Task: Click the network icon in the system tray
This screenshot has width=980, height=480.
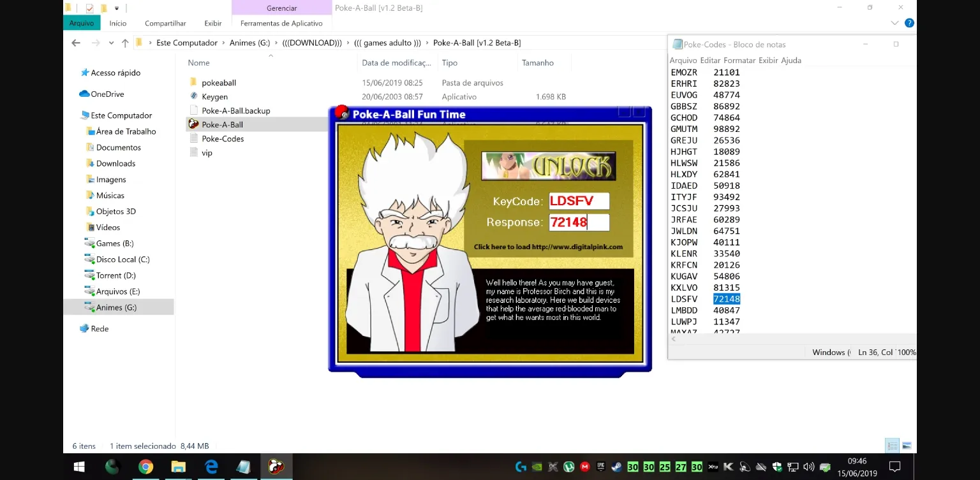Action: pos(793,467)
